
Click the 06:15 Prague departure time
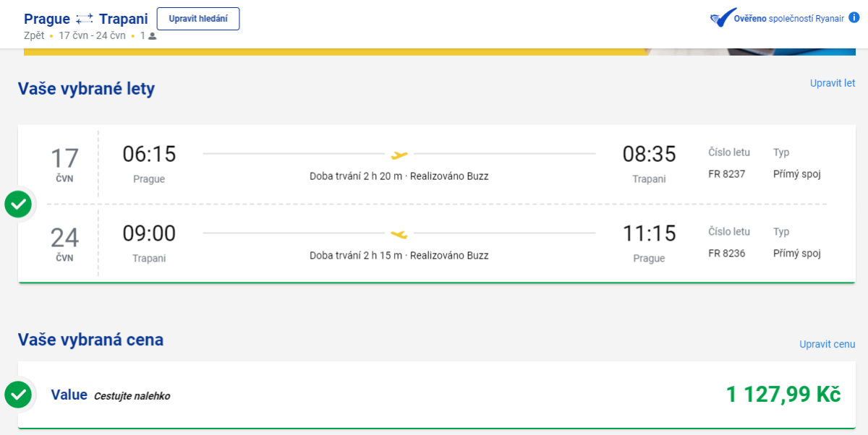149,154
